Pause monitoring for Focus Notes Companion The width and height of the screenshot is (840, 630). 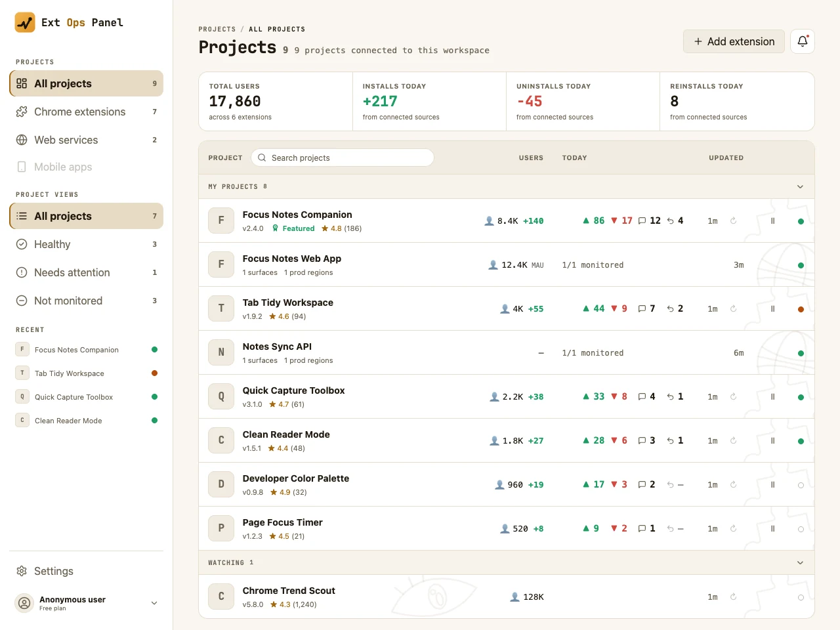[x=772, y=221]
